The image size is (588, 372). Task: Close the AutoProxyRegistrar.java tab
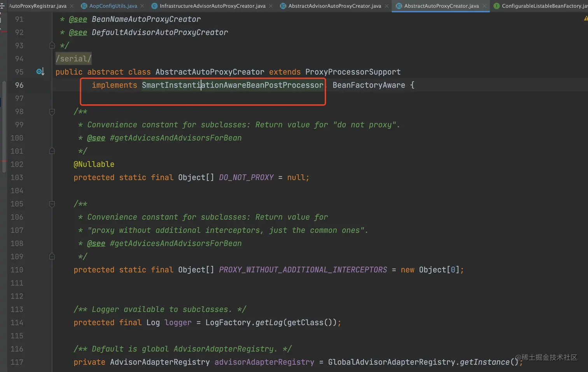point(72,6)
